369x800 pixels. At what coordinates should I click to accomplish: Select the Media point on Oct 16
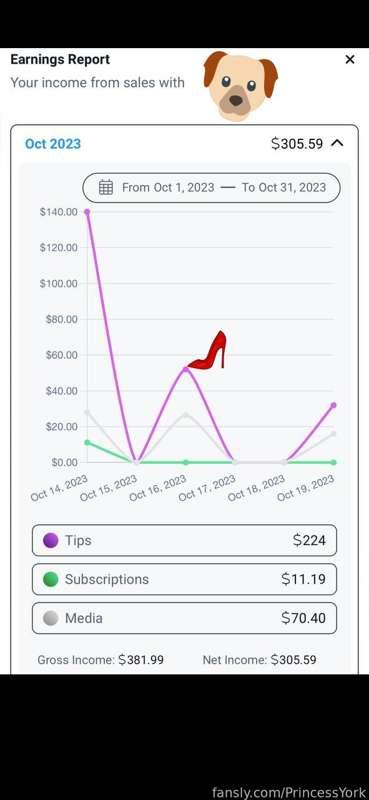[x=186, y=414]
